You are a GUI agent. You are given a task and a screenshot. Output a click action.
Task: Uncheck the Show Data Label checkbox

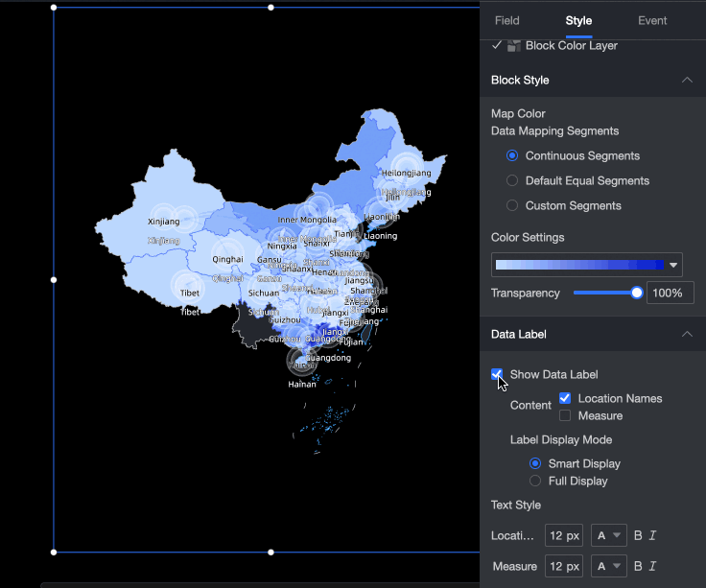(x=497, y=374)
